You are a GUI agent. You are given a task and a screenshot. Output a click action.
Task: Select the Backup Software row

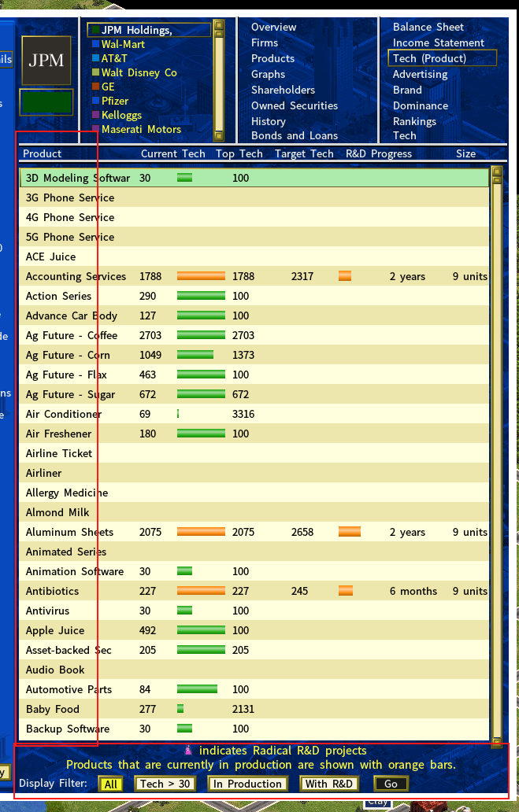[x=254, y=729]
